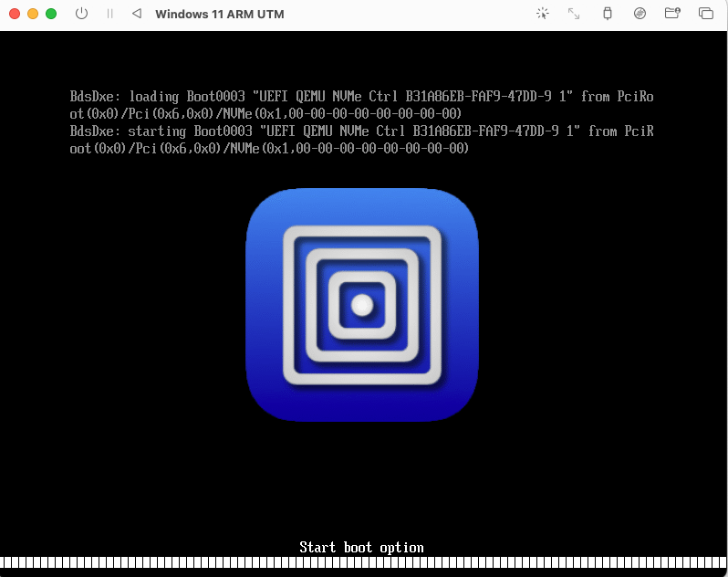Click the UTM logo on boot screen
Viewport: 728px width, 577px height.
(361, 305)
